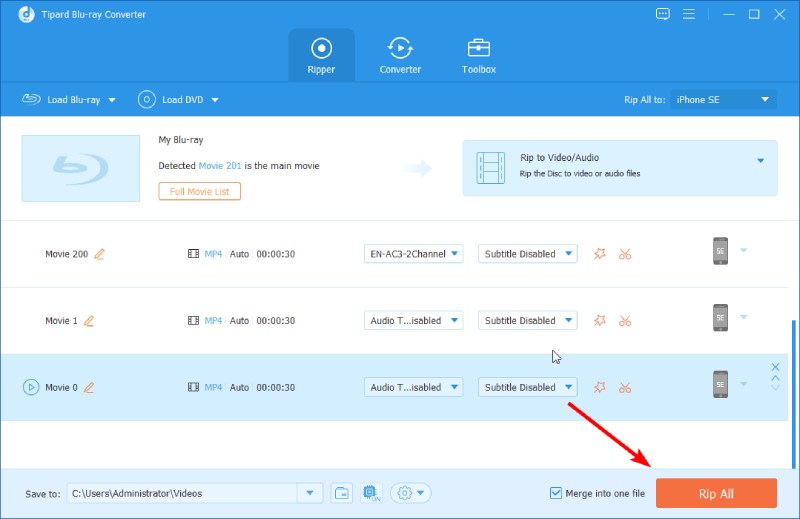This screenshot has width=800, height=519.
Task: Open audio track dropdown for Movie 1
Action: tap(413, 320)
